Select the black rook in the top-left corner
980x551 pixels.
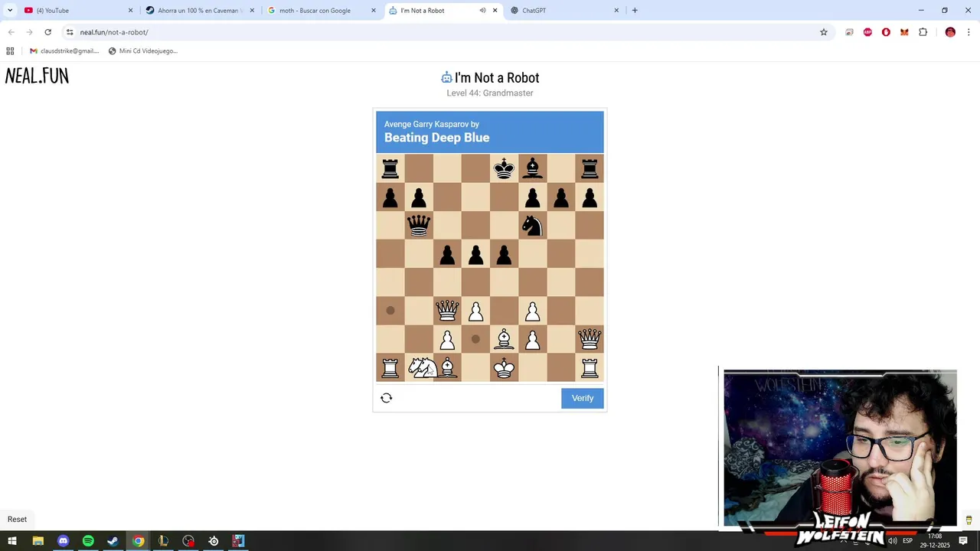390,169
